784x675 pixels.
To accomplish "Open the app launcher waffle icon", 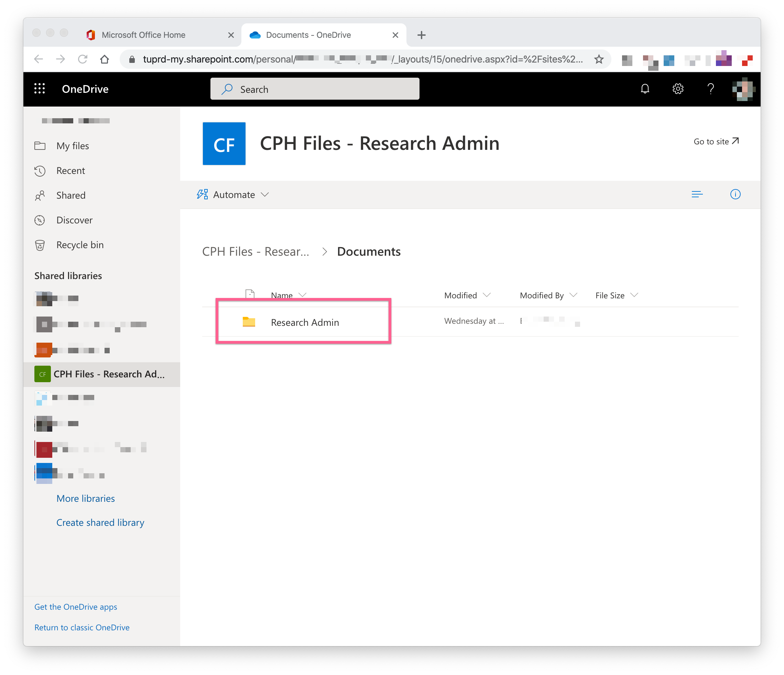I will click(39, 89).
